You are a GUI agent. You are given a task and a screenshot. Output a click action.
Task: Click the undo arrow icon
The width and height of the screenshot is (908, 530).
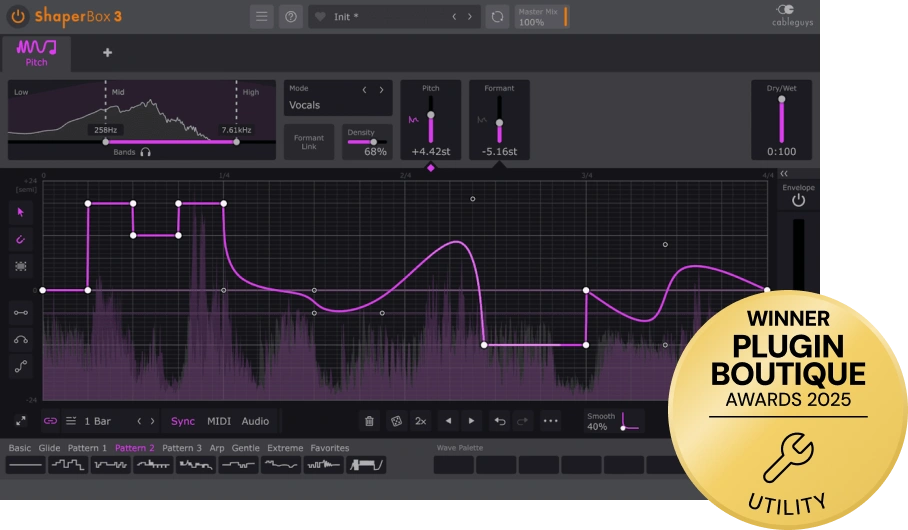coord(500,421)
